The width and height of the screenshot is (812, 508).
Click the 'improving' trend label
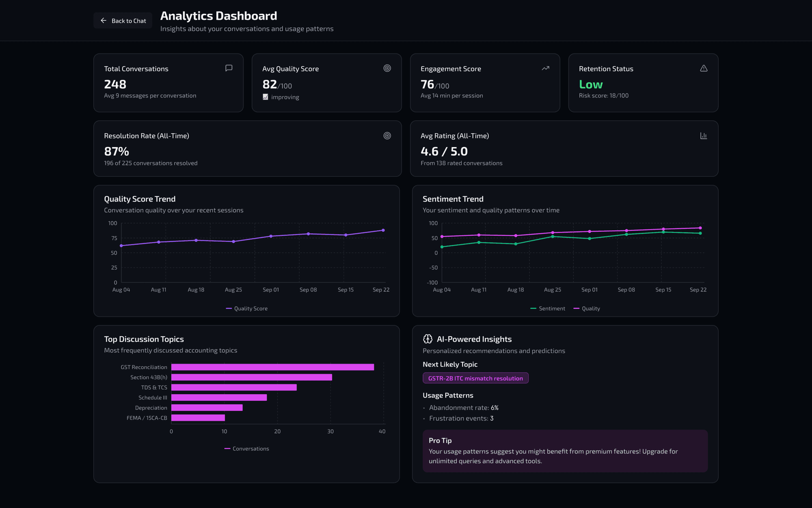pos(285,97)
